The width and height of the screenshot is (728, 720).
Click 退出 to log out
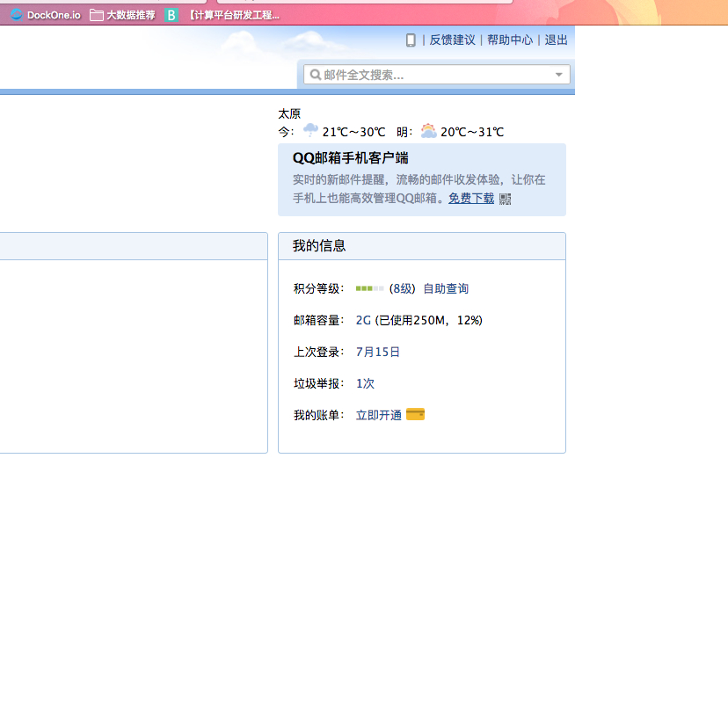click(556, 40)
